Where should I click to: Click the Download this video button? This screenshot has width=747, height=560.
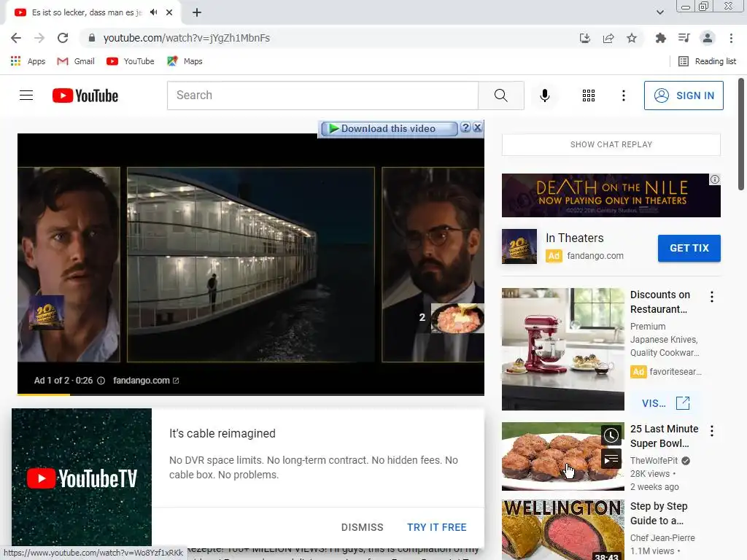[388, 128]
